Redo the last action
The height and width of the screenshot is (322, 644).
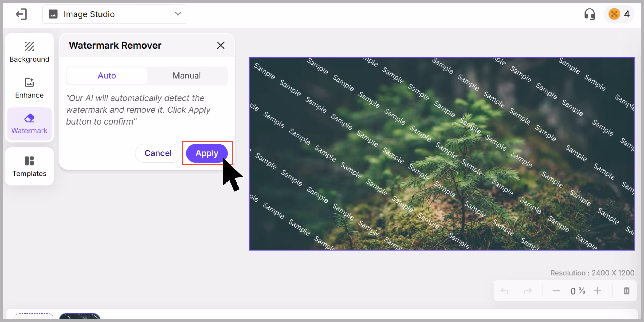point(528,291)
